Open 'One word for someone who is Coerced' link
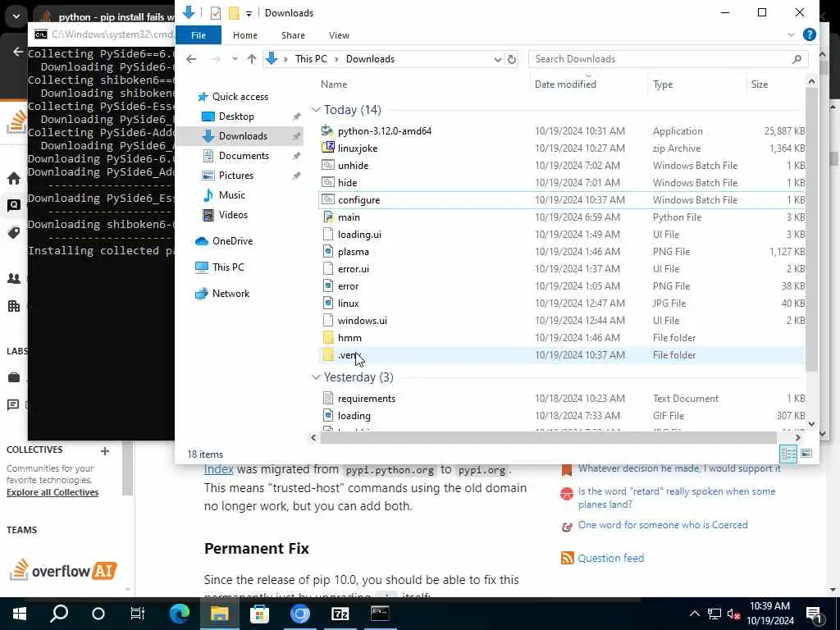840x630 pixels. click(663, 524)
